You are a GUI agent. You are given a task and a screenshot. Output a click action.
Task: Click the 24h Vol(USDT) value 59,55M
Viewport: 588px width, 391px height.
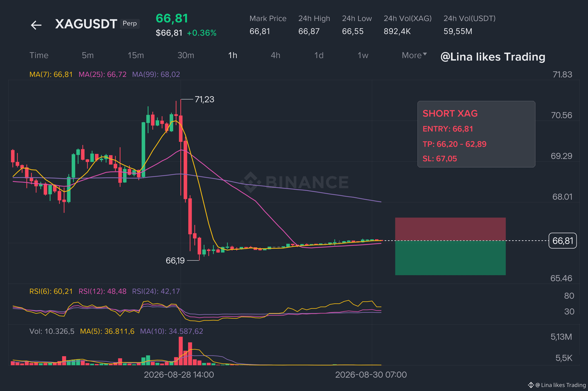458,31
